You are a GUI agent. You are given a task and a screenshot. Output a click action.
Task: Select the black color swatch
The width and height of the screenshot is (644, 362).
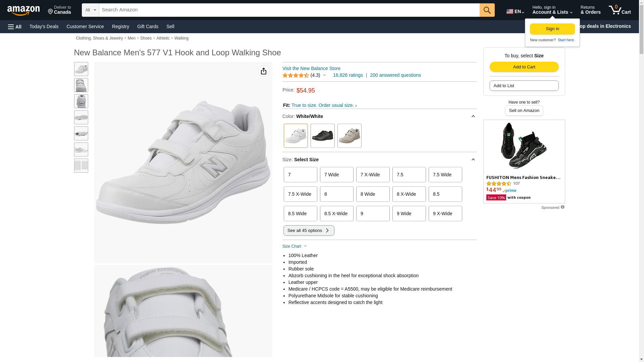[x=322, y=136]
